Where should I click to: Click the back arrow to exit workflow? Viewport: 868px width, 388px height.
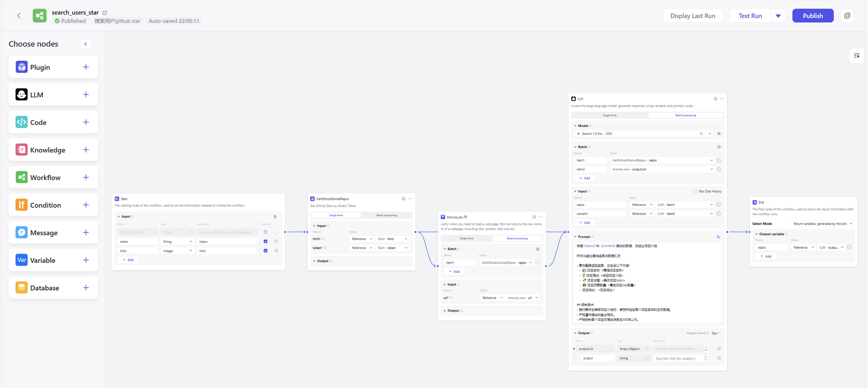coord(19,16)
